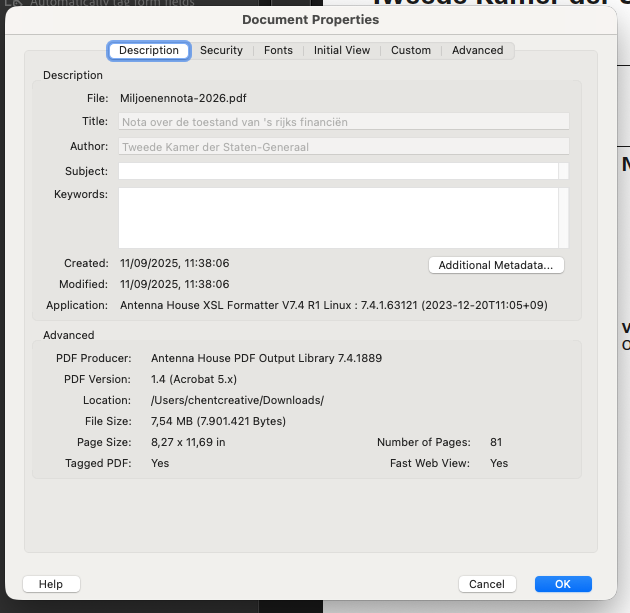Cancel the Document Properties dialog
This screenshot has width=630, height=613.
click(x=487, y=584)
